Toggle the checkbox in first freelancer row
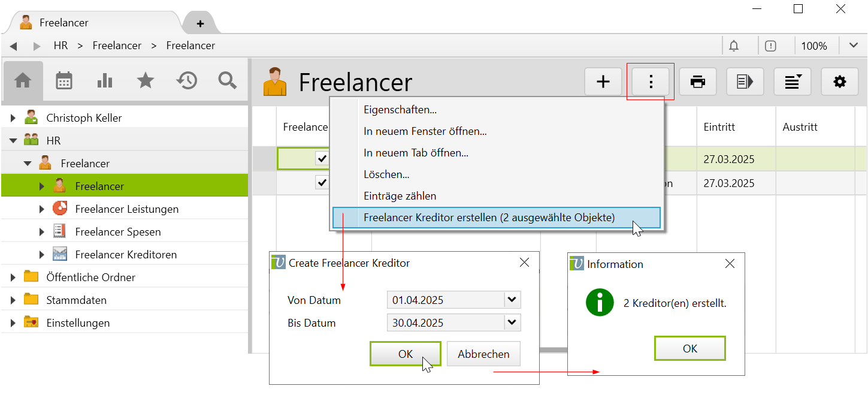This screenshot has width=868, height=395. [322, 159]
